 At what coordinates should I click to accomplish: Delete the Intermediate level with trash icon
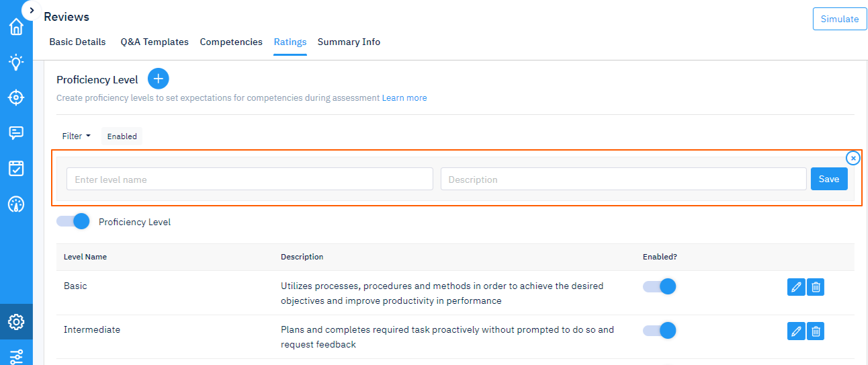(x=816, y=331)
